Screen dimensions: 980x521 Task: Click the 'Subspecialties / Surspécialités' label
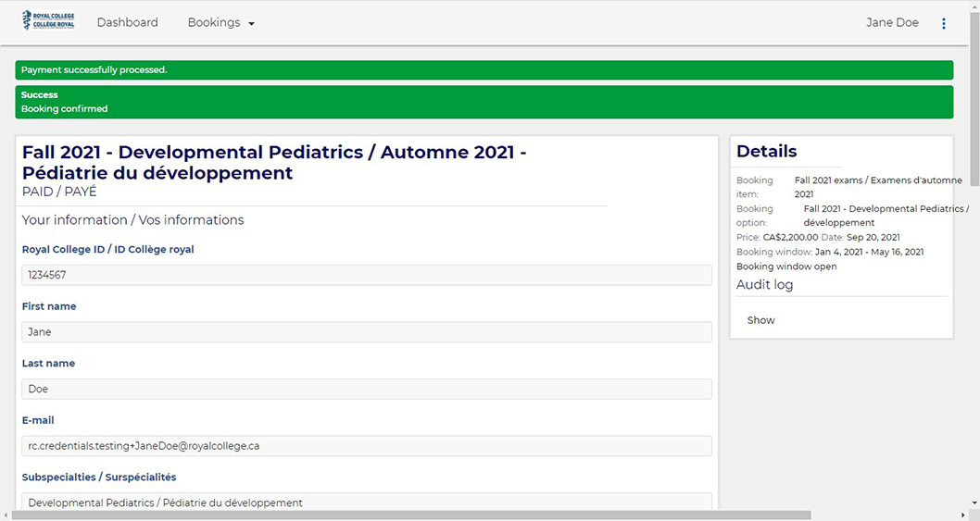pyautogui.click(x=99, y=478)
